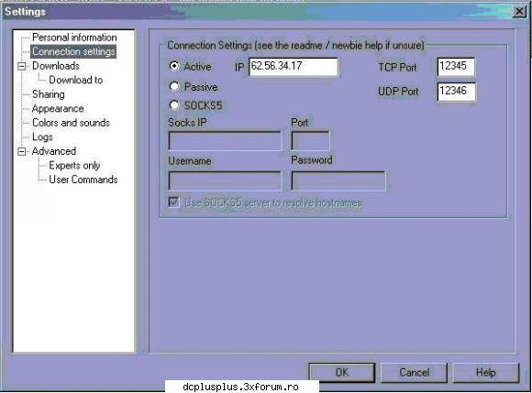This screenshot has height=393, width=532.
Task: Open the Experts only settings page
Action: point(74,165)
